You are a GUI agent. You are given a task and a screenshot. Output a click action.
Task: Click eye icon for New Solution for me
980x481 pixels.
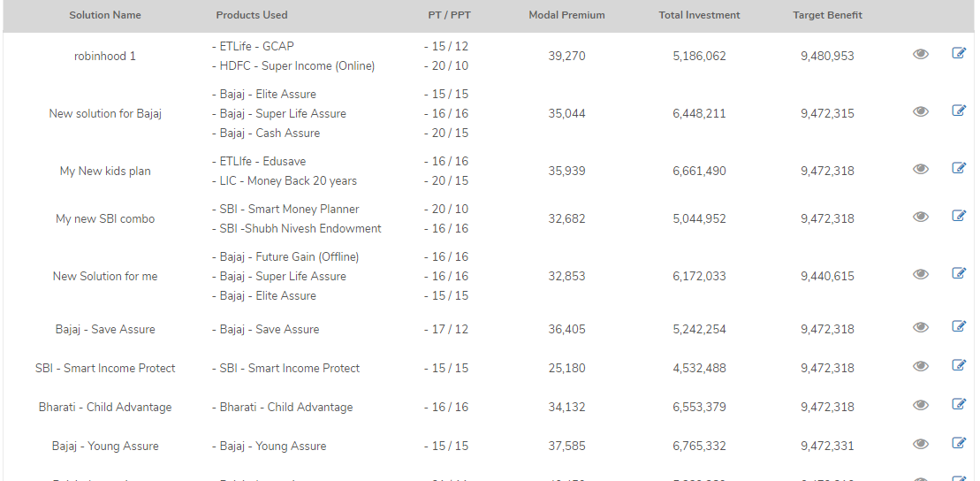921,275
